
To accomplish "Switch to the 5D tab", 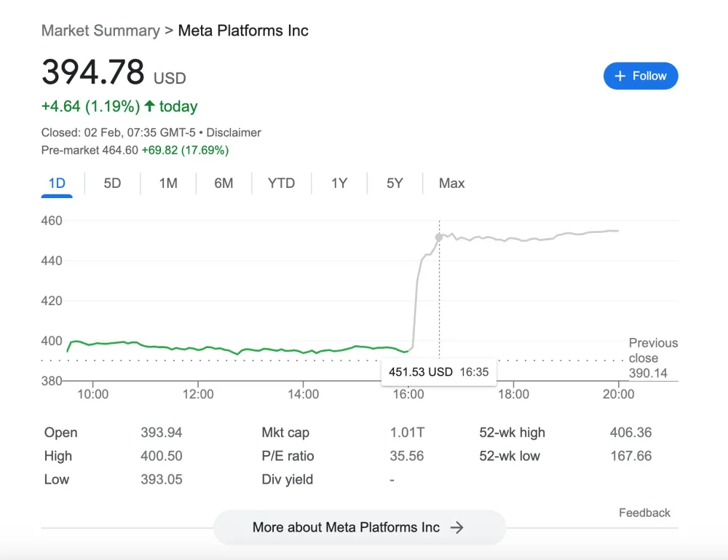I will point(112,184).
